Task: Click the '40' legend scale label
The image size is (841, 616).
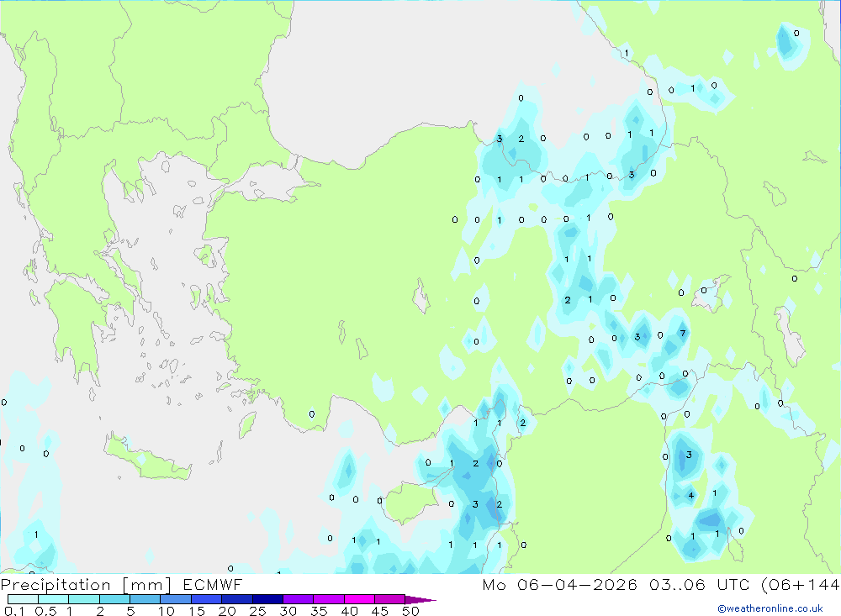Action: coord(349,611)
